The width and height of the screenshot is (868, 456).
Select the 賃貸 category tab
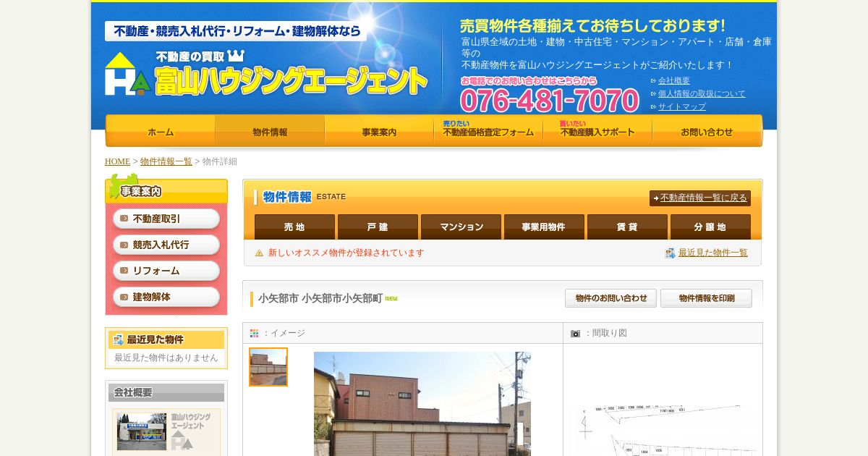pos(627,227)
